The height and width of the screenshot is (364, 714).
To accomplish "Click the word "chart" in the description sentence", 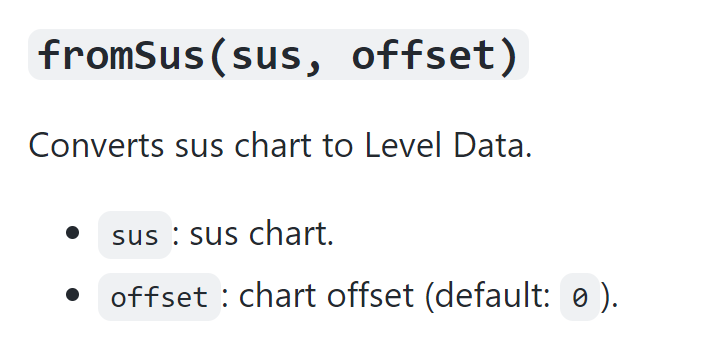I will pos(273,145).
